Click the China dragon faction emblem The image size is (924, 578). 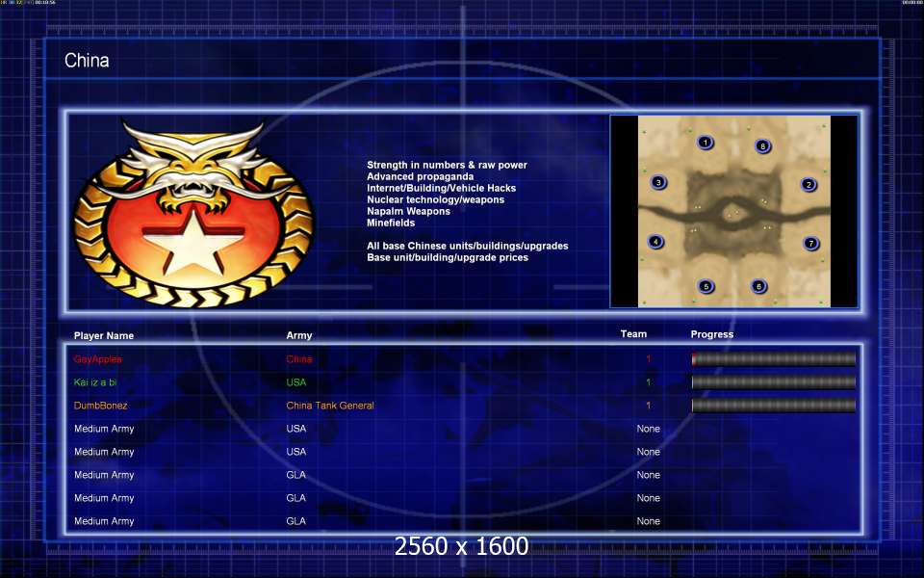pos(193,214)
